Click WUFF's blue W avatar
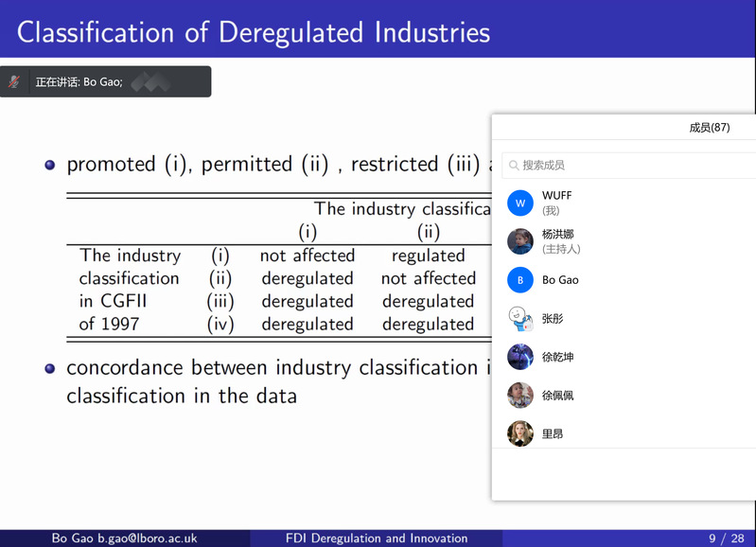This screenshot has width=756, height=547. coord(520,203)
